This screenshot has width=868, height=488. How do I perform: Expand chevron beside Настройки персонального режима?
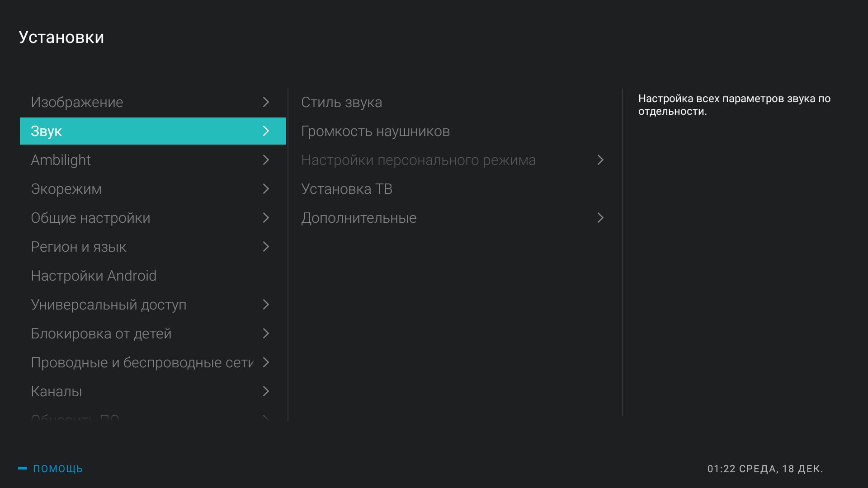[600, 160]
